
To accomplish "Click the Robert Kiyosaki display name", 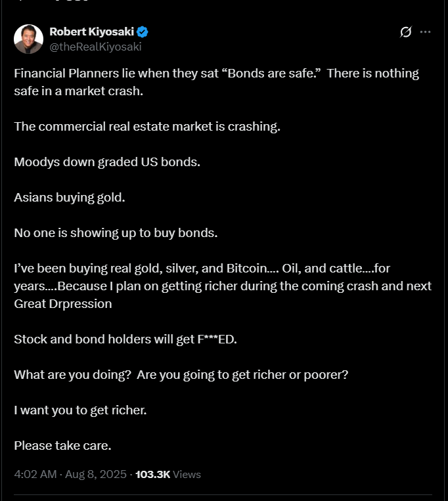I will click(x=92, y=32).
